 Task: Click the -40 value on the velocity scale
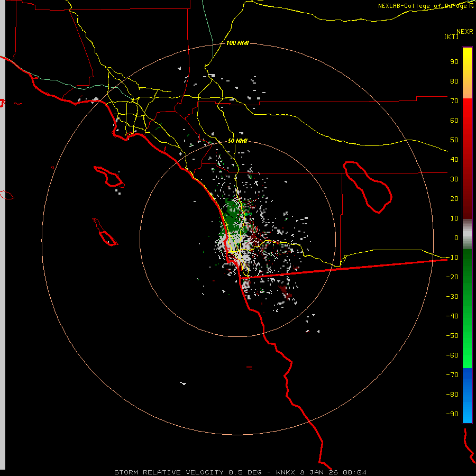pyautogui.click(x=452, y=316)
